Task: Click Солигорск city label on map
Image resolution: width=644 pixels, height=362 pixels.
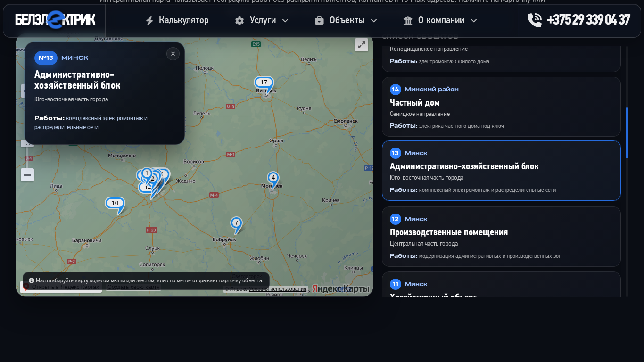Action: (152, 265)
